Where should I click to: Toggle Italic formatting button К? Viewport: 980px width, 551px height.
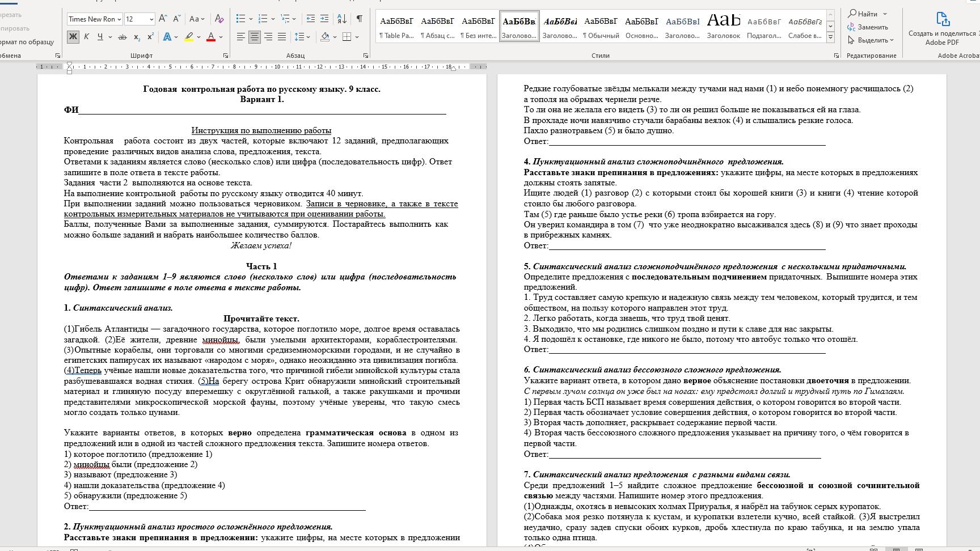pyautogui.click(x=86, y=37)
